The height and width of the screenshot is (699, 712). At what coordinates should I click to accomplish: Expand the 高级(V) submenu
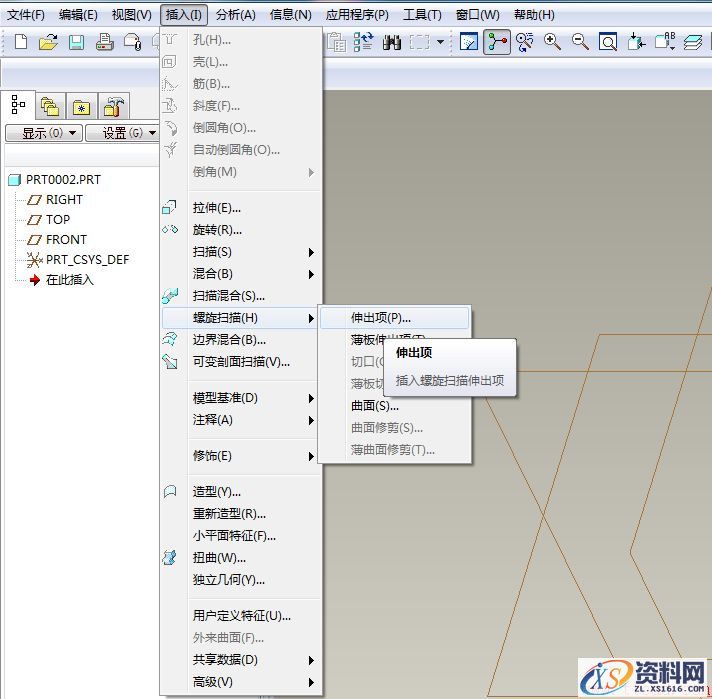click(241, 682)
